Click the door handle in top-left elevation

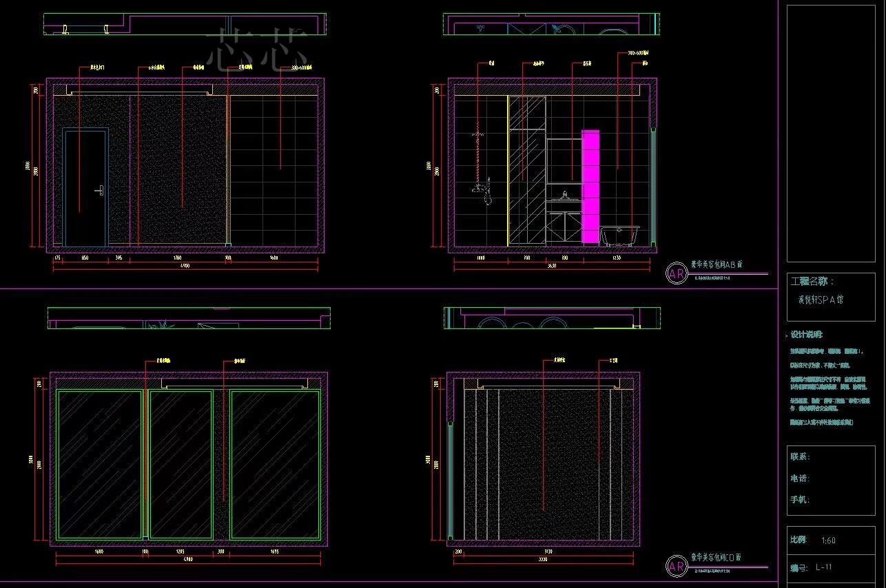[x=100, y=188]
